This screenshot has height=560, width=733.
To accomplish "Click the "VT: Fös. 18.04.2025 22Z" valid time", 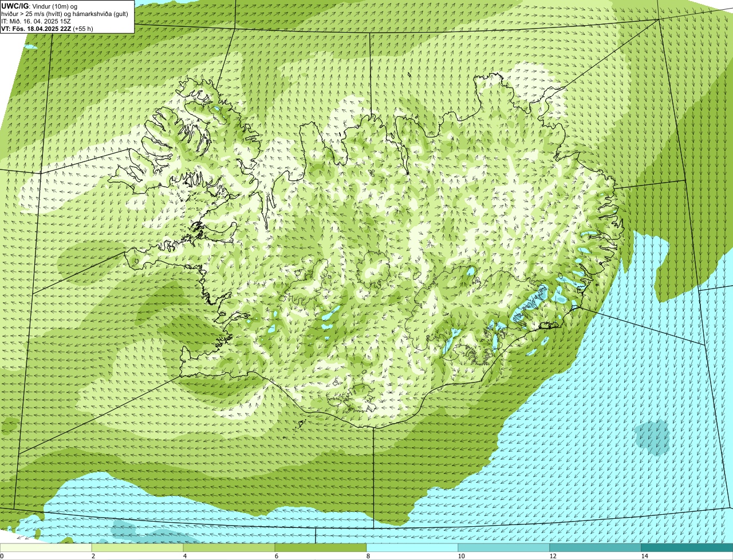I will [x=36, y=29].
